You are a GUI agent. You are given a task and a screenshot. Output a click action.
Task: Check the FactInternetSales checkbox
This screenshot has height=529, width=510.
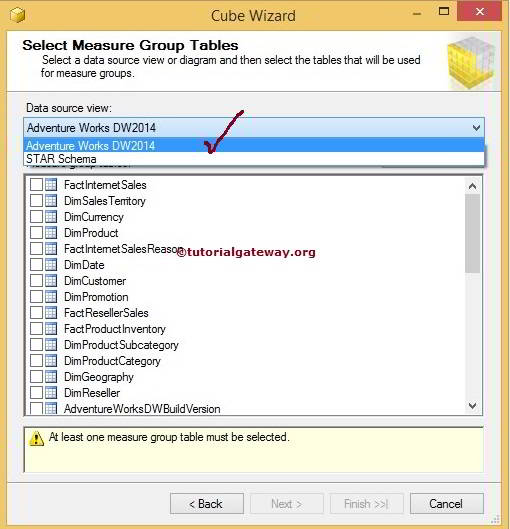click(36, 185)
